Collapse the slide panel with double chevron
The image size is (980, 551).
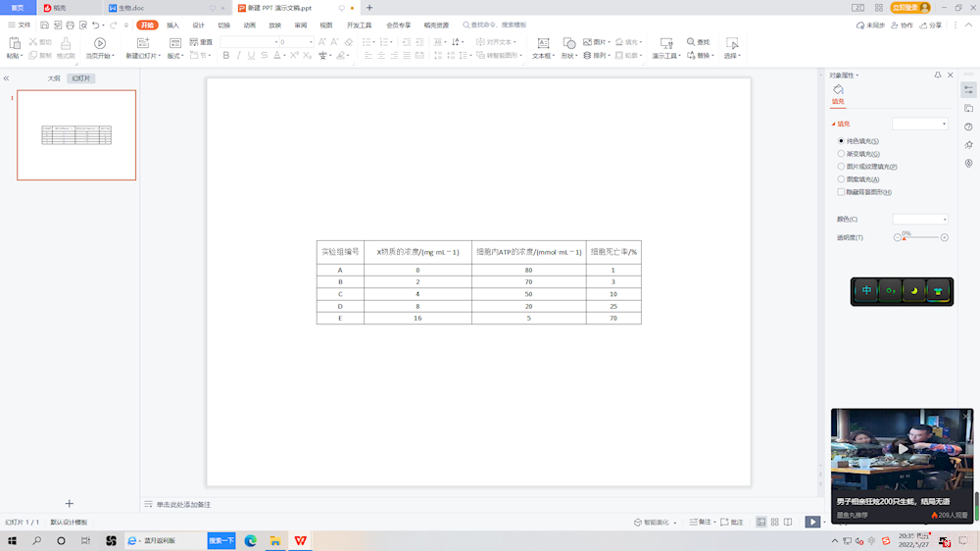[6, 78]
